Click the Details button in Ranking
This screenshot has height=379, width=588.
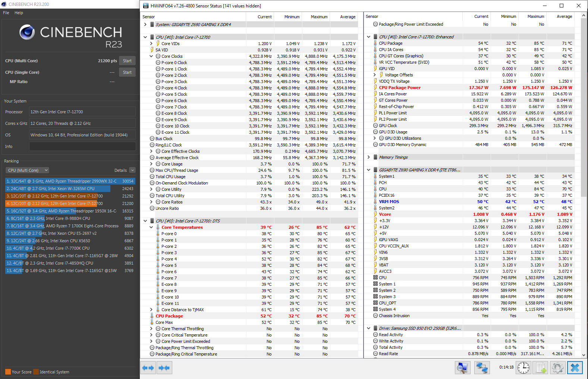click(120, 170)
